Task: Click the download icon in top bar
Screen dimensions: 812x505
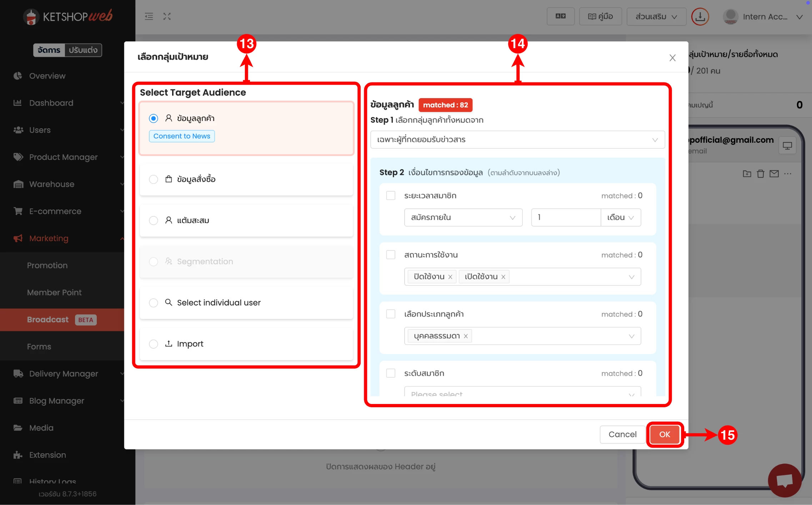Action: [x=700, y=16]
